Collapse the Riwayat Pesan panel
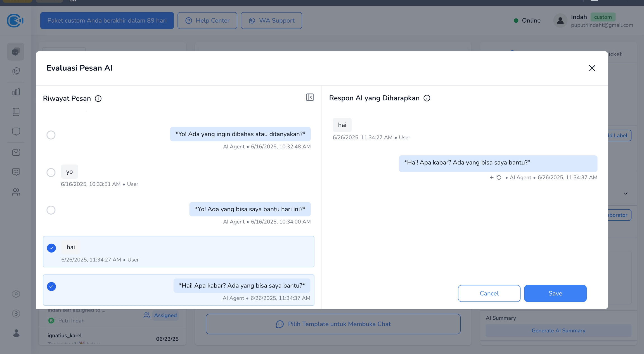 point(310,97)
